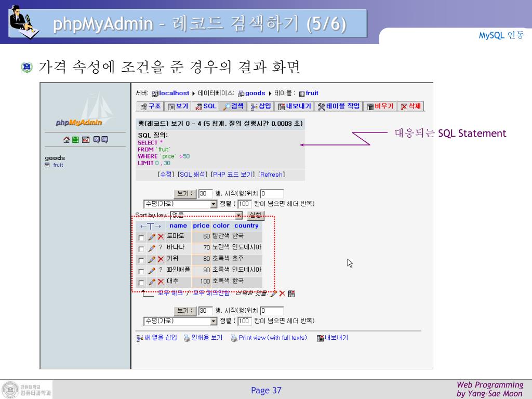
Task: Check the 파인애플 row checkbox
Action: pyautogui.click(x=141, y=271)
